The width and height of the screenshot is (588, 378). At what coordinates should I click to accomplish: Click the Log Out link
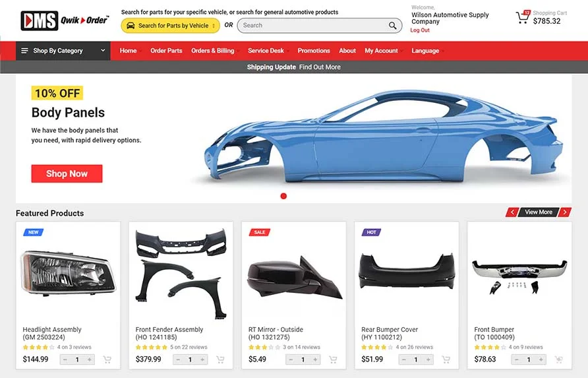(420, 30)
